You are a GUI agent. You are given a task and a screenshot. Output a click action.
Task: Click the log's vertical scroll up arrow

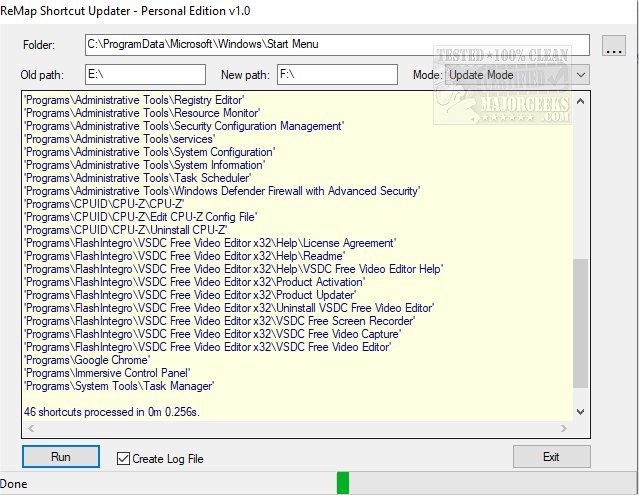[581, 101]
